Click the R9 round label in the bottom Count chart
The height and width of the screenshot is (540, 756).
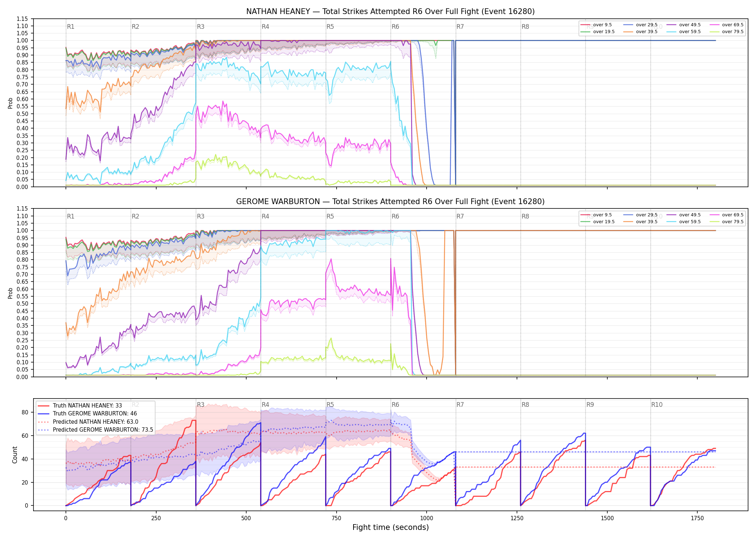(590, 405)
